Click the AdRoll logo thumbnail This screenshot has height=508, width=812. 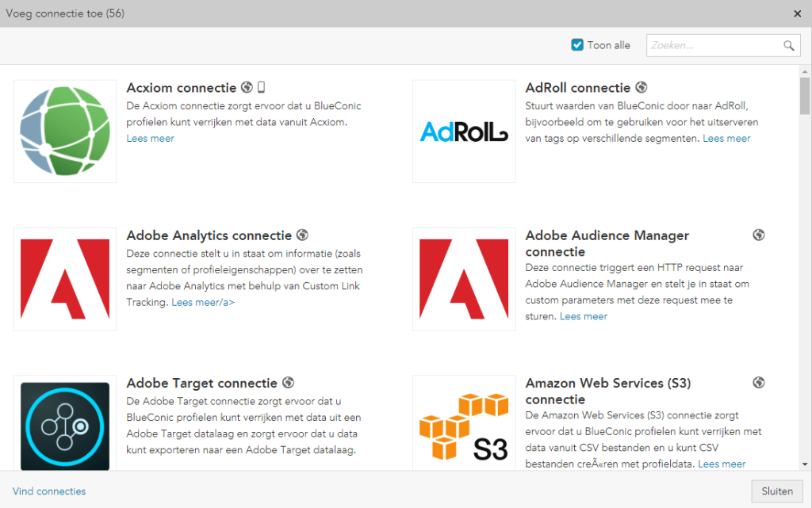(464, 132)
